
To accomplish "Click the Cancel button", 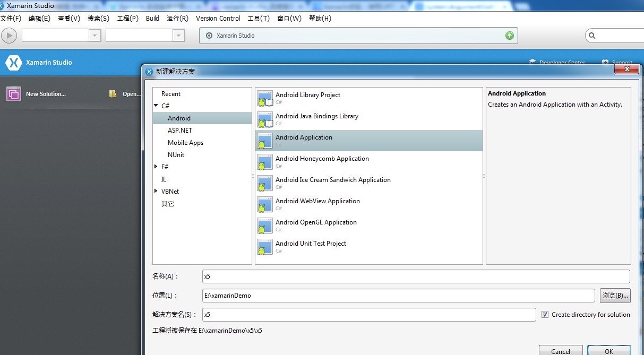I will (x=561, y=351).
